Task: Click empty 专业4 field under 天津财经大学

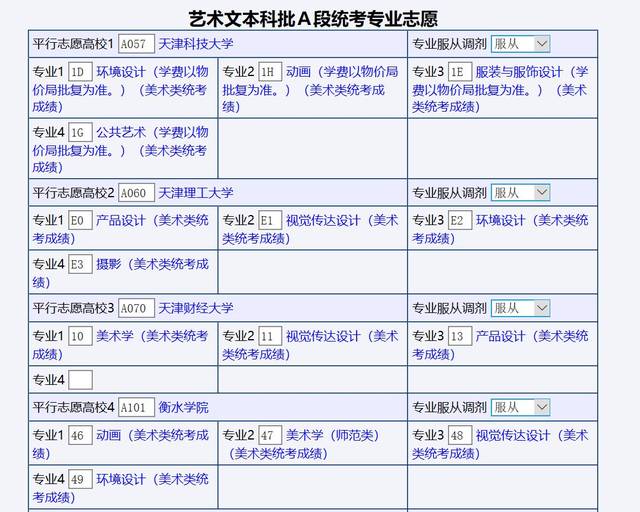Action: [80, 380]
